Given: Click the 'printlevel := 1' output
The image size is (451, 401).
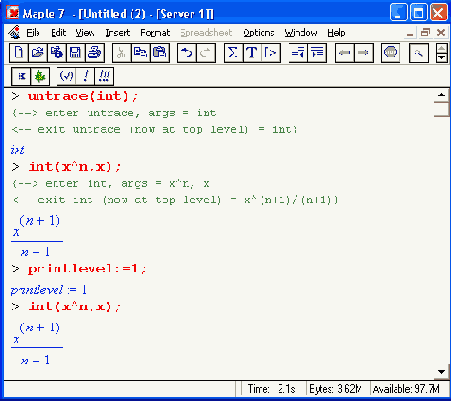Looking at the screenshot, I should (49, 290).
